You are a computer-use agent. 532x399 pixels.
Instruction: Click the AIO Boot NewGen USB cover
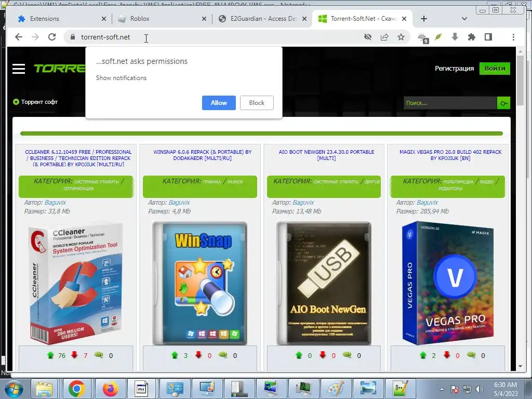tap(324, 283)
